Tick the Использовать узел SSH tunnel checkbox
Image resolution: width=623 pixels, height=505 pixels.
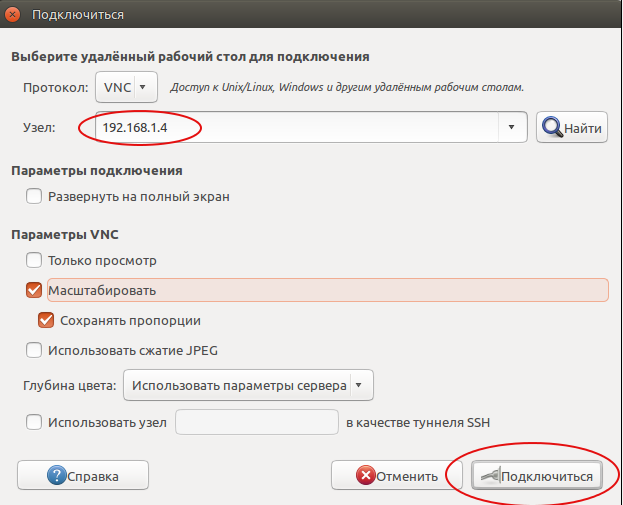point(34,423)
